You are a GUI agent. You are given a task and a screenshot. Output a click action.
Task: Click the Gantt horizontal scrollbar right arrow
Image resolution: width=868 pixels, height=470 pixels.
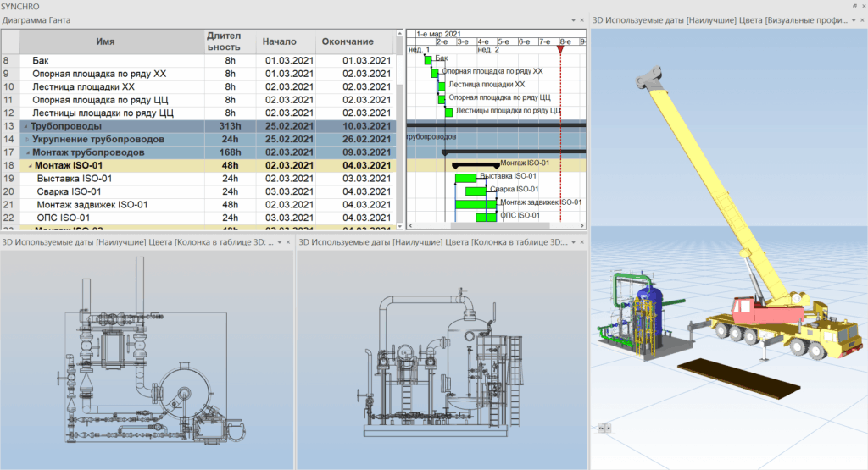click(581, 225)
